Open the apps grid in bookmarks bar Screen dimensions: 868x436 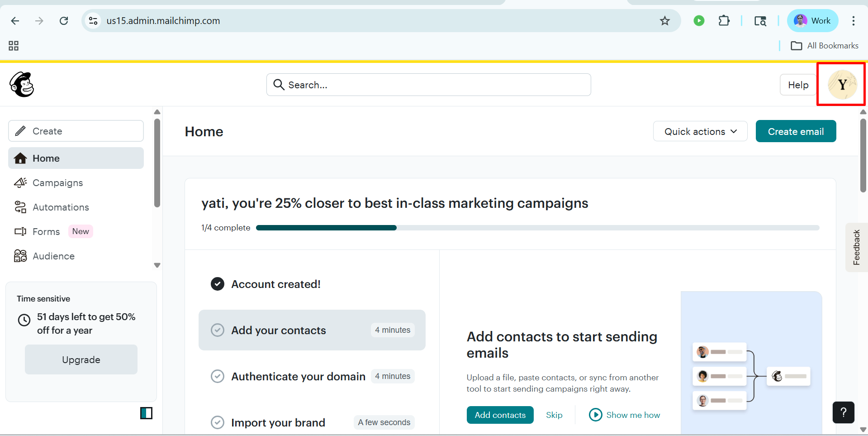14,46
